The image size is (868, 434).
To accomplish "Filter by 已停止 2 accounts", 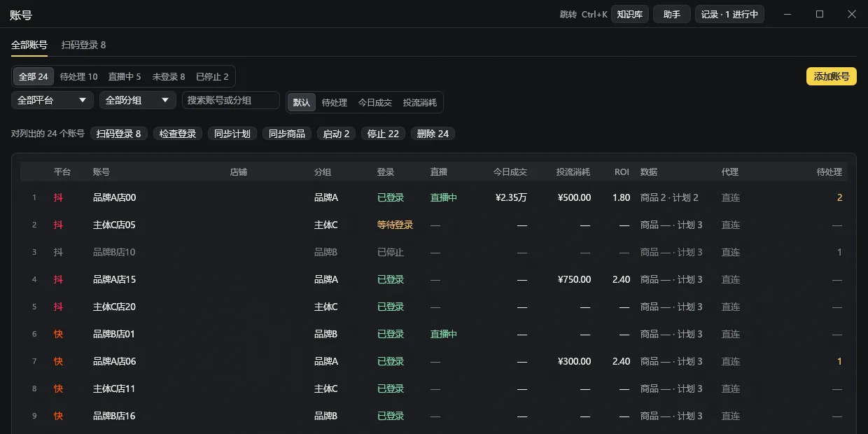I will pos(212,76).
